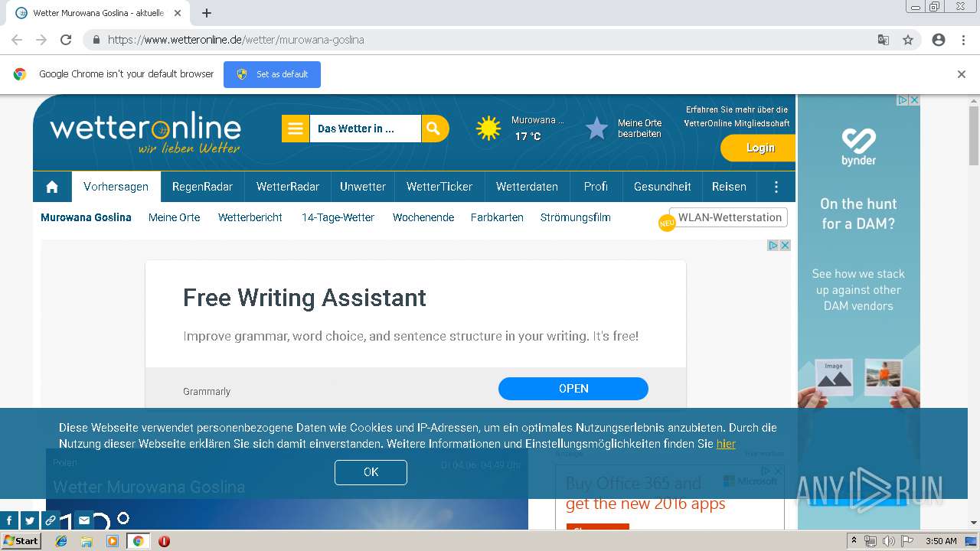Click the taskbar clock showing 3:50 AM

pos(941,541)
